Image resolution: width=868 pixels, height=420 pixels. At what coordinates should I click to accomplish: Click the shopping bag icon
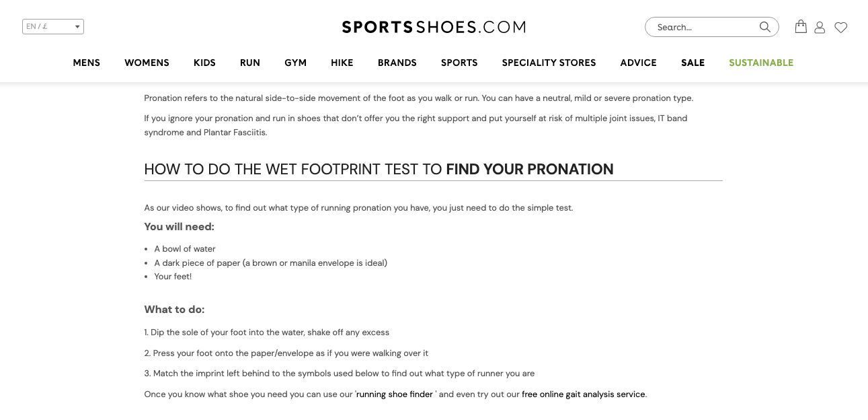point(800,27)
